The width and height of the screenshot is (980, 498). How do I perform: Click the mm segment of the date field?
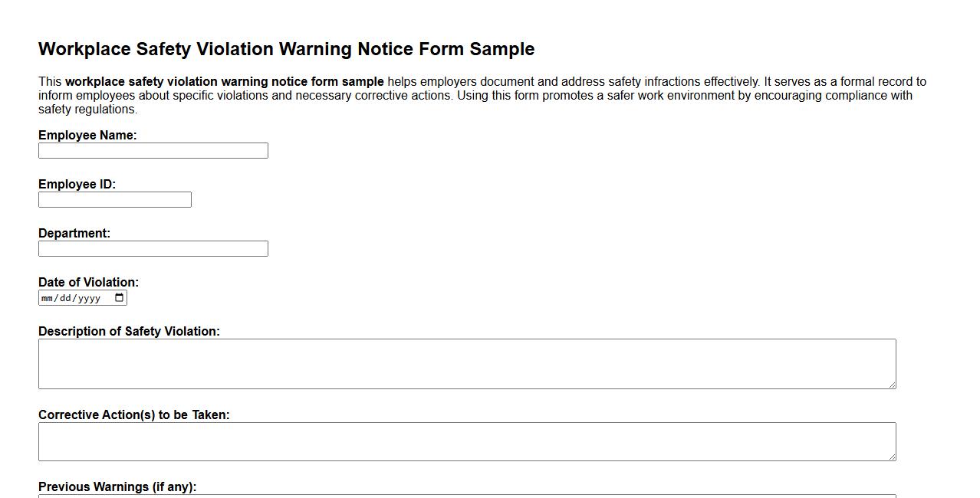tap(48, 297)
